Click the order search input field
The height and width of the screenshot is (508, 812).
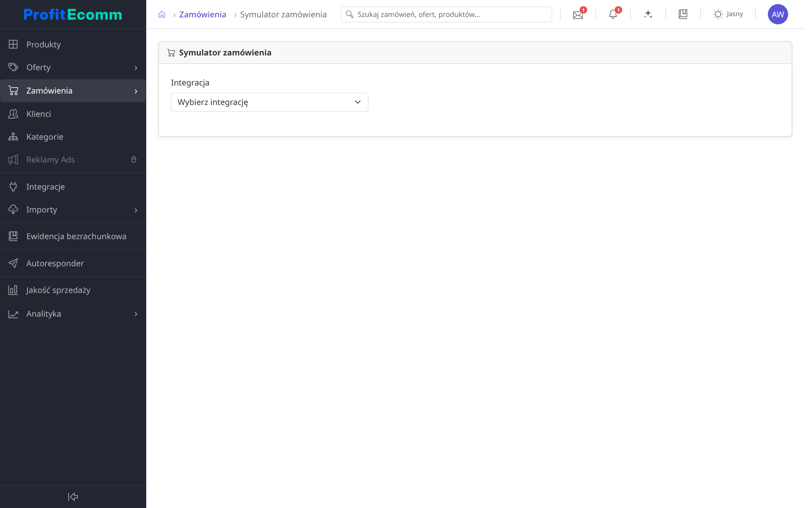(447, 14)
